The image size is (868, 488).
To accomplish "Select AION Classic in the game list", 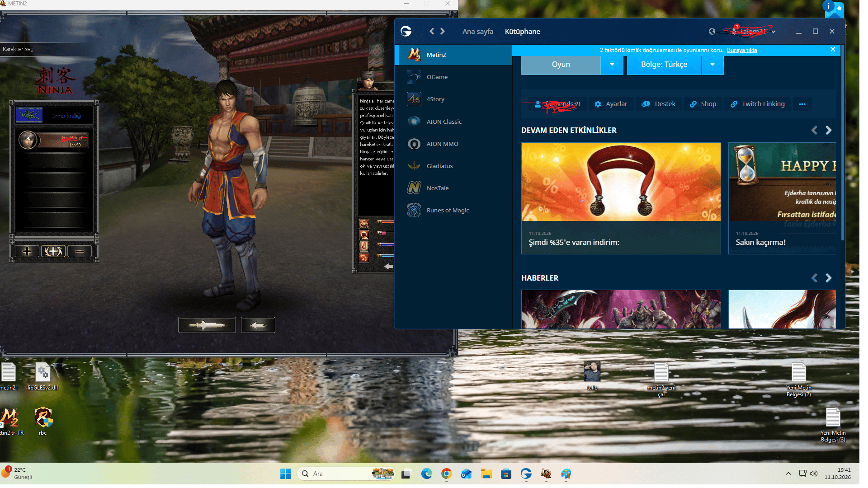I will 453,122.
